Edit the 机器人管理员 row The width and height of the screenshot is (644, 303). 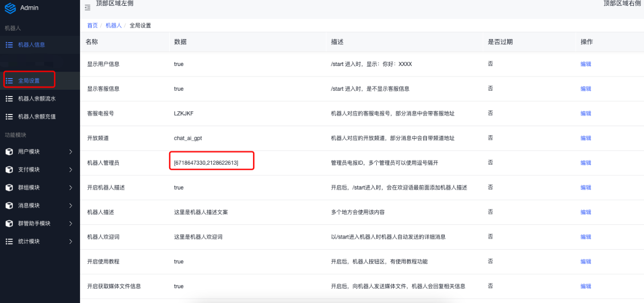(x=586, y=163)
